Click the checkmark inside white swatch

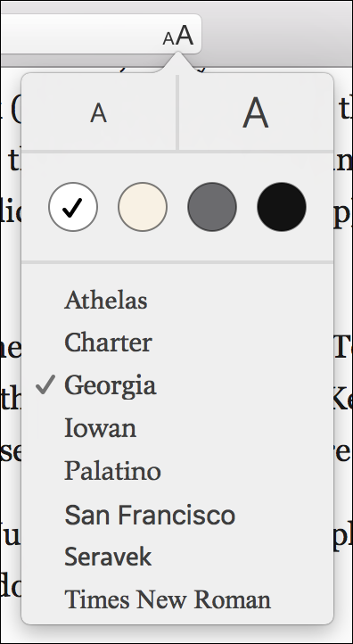tap(73, 208)
